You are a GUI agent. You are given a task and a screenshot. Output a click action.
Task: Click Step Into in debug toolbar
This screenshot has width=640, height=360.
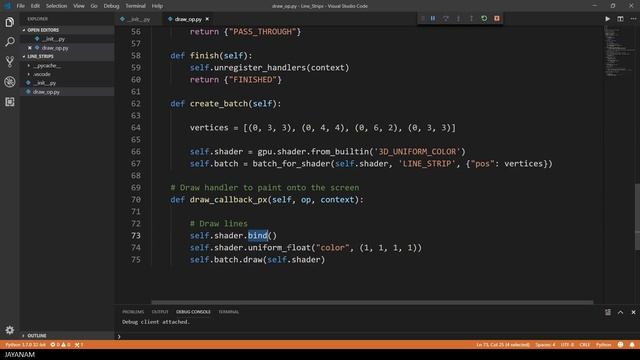click(458, 18)
